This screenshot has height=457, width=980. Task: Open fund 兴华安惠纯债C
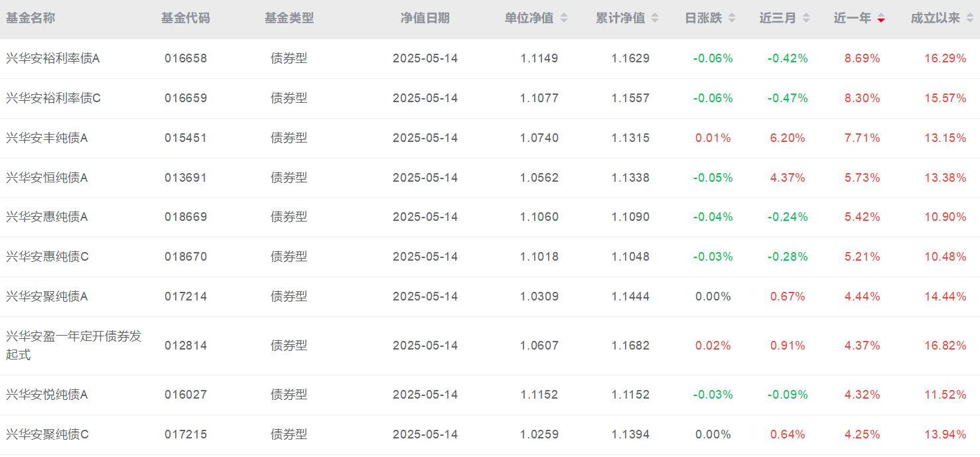[47, 257]
